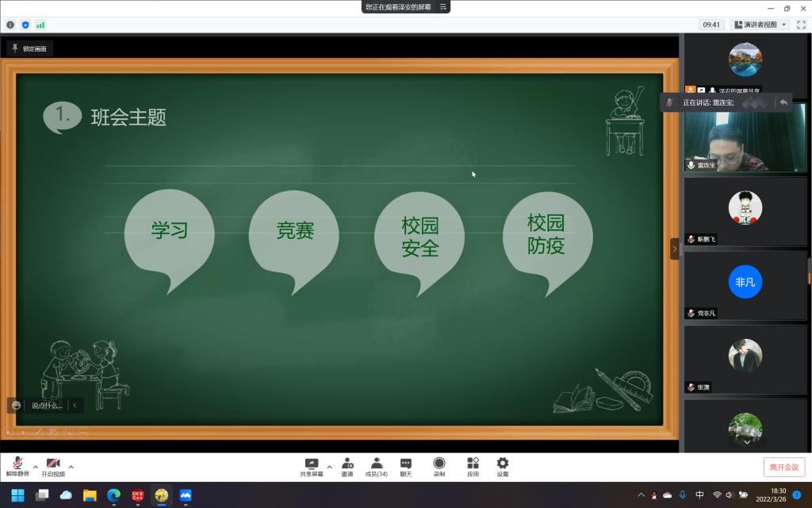Open the apps (应用) icon

pyautogui.click(x=473, y=464)
